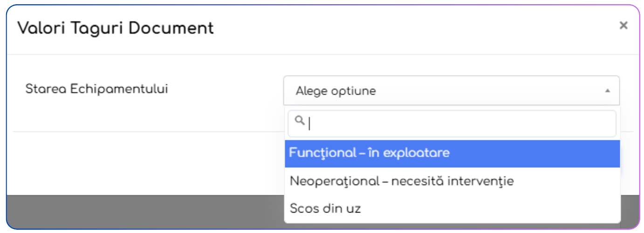Click the 'Valori Taguri Document' title
644x233 pixels.
[116, 28]
